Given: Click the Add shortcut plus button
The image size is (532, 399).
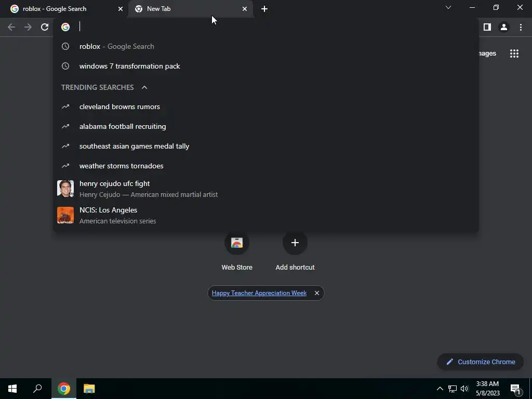Looking at the screenshot, I should click(295, 243).
